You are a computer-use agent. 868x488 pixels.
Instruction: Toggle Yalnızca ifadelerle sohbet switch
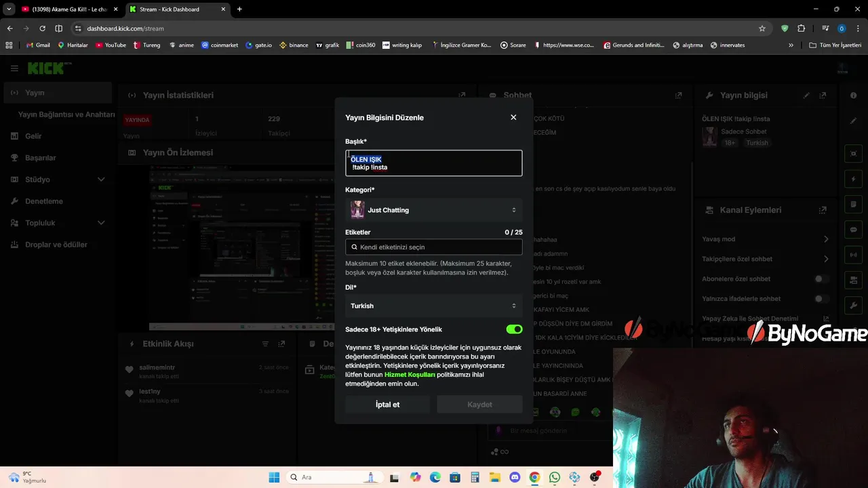click(821, 299)
